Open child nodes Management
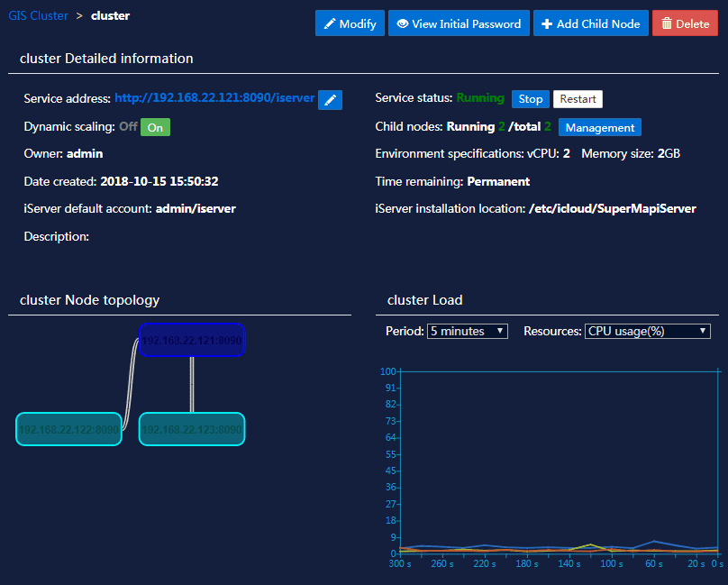 [x=599, y=127]
